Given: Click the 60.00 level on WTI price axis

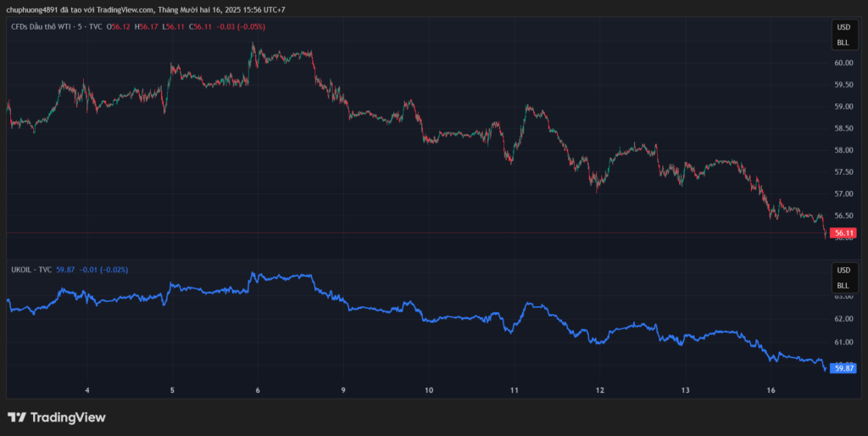Looking at the screenshot, I should tap(843, 63).
